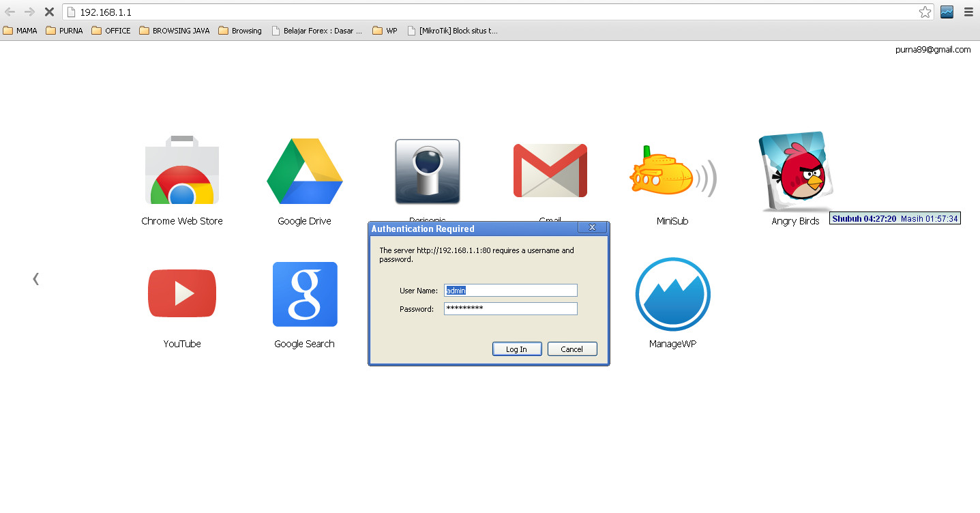The width and height of the screenshot is (980, 513).
Task: Open the WP bookmarks folder
Action: coord(385,31)
